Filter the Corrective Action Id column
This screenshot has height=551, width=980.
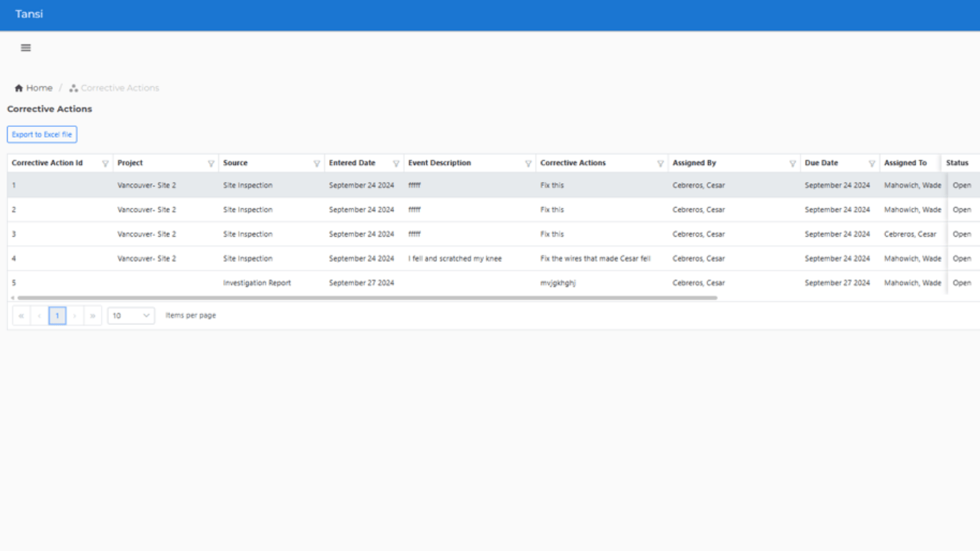point(105,163)
